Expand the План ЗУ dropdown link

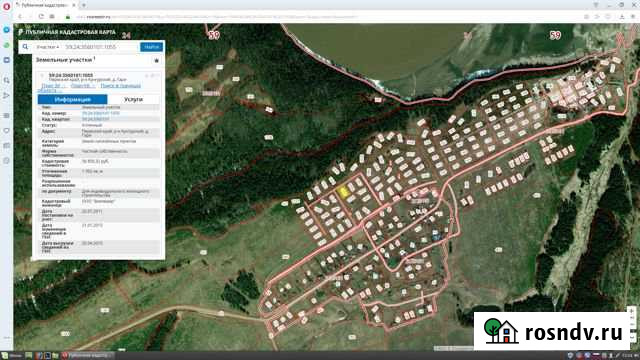pos(52,86)
